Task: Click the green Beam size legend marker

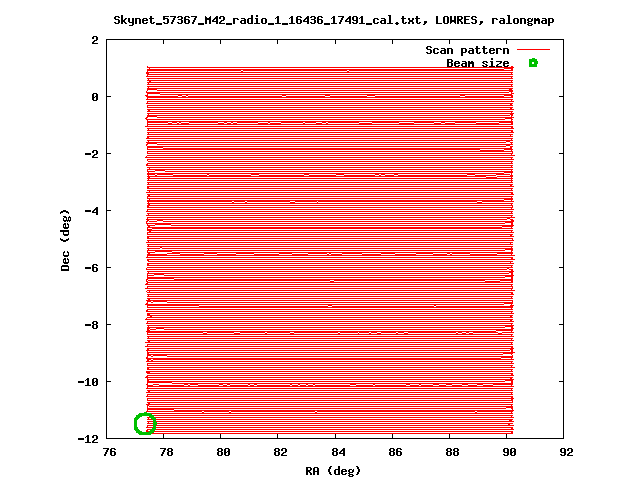Action: 533,63
